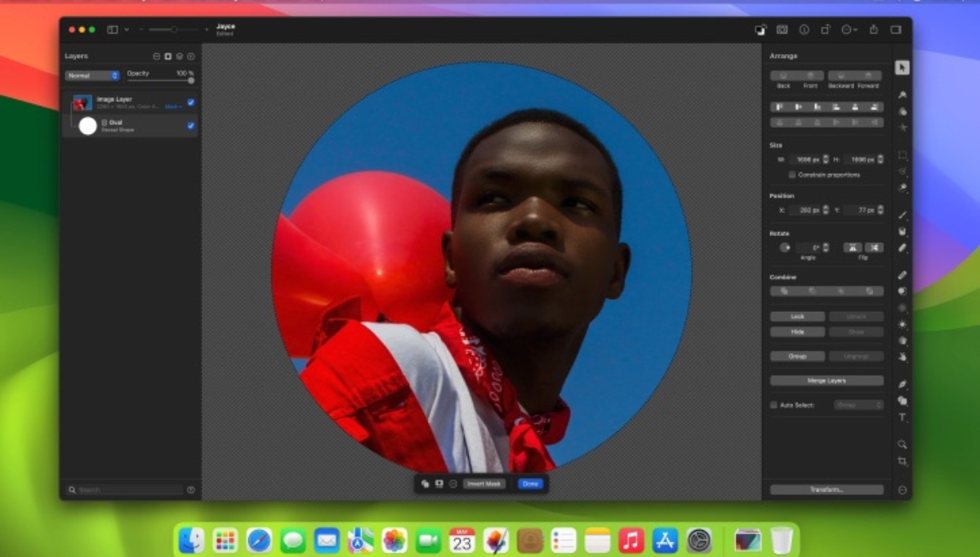Enable the Auto Select checkbox
Image resolution: width=980 pixels, height=557 pixels.
(x=774, y=405)
